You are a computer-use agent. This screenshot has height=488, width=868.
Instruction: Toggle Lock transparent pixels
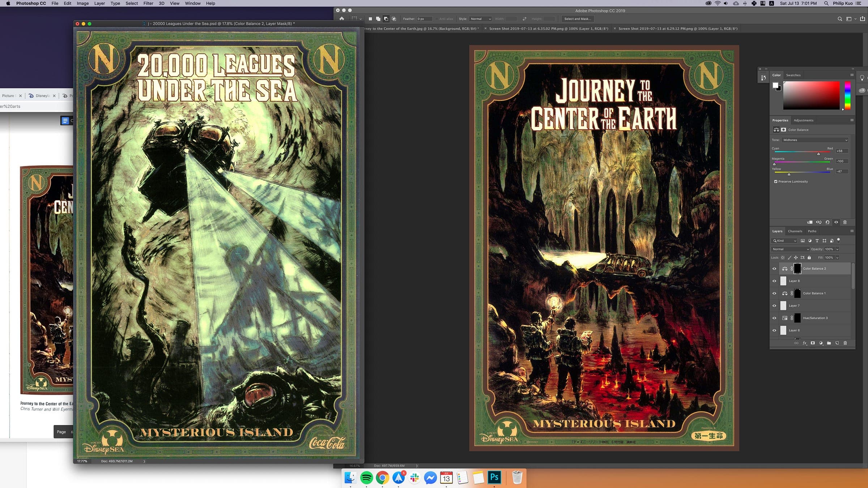783,258
